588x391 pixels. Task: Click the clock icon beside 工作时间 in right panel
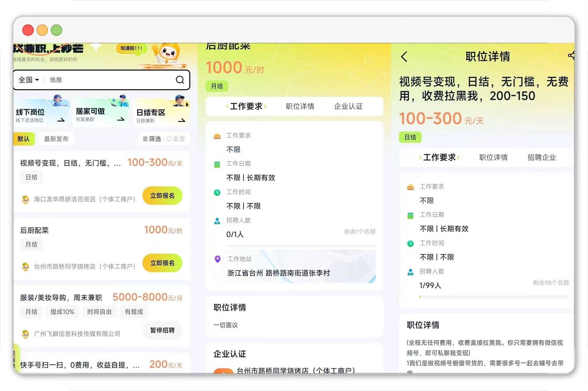click(410, 243)
